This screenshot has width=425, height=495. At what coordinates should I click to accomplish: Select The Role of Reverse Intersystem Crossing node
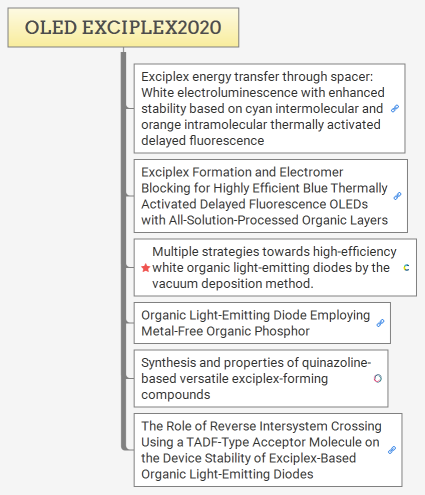point(268,450)
